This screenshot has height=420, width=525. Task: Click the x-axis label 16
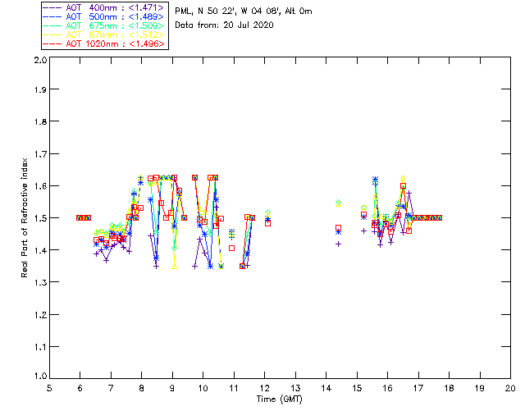387,388
